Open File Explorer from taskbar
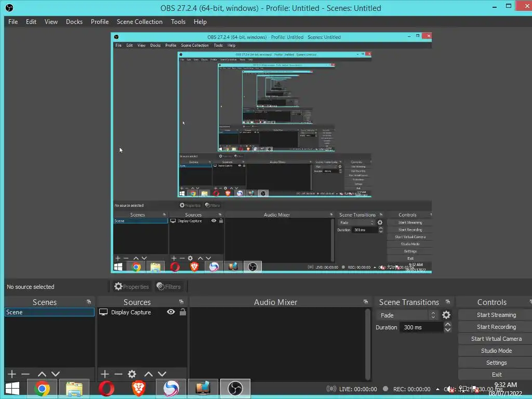Image resolution: width=532 pixels, height=399 pixels. (x=74, y=389)
